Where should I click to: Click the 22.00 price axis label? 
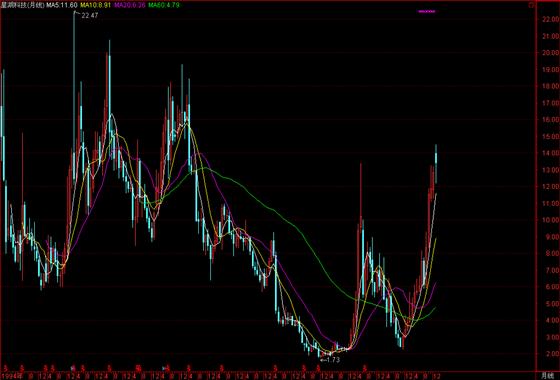(x=550, y=20)
